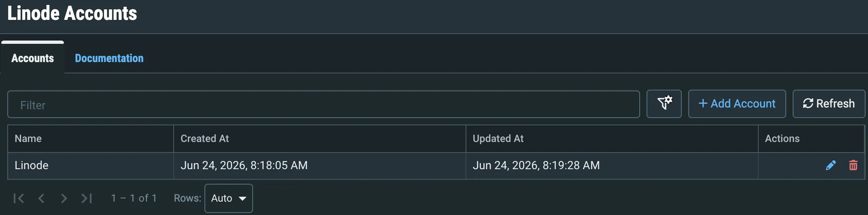Go to the previous page arrow

pyautogui.click(x=41, y=198)
